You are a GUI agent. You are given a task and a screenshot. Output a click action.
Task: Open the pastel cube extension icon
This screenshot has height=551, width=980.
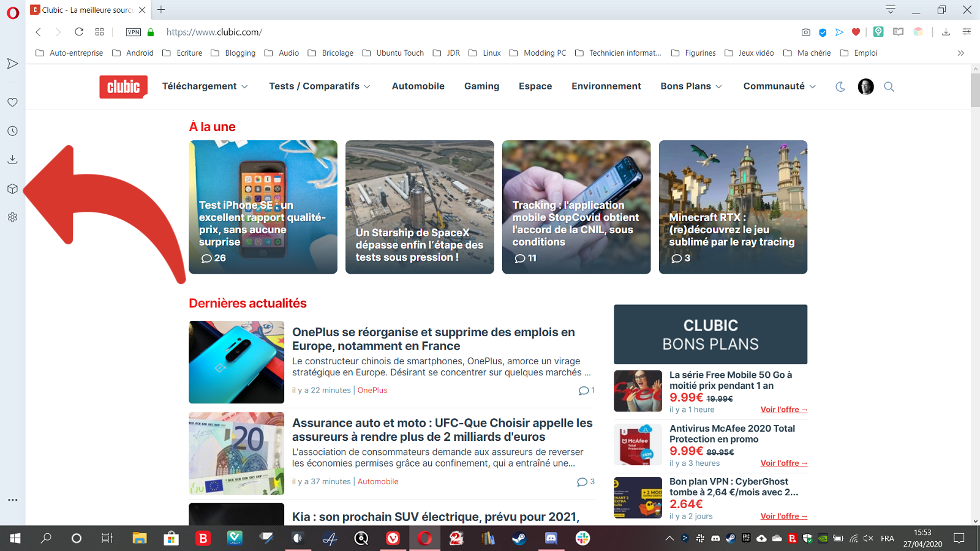[x=918, y=32]
